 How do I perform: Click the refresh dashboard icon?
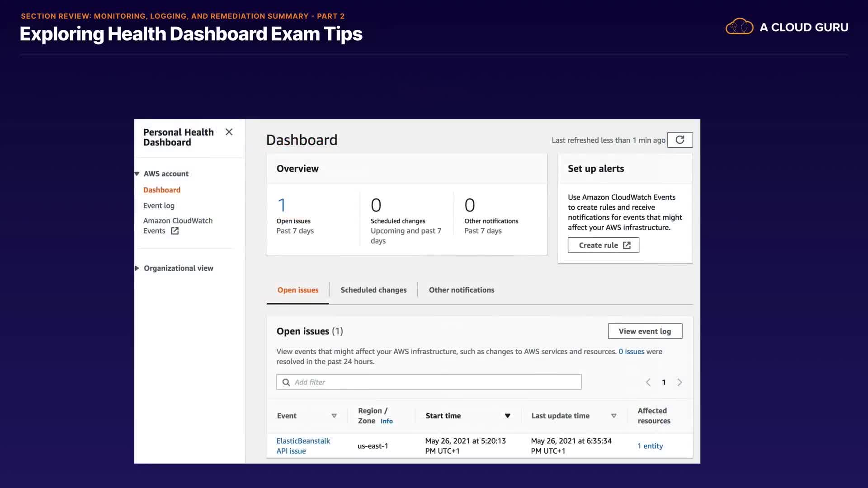(680, 140)
